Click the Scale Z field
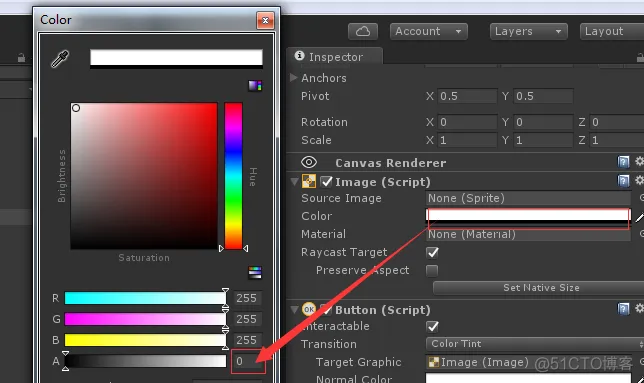This screenshot has width=644, height=383. coord(616,140)
